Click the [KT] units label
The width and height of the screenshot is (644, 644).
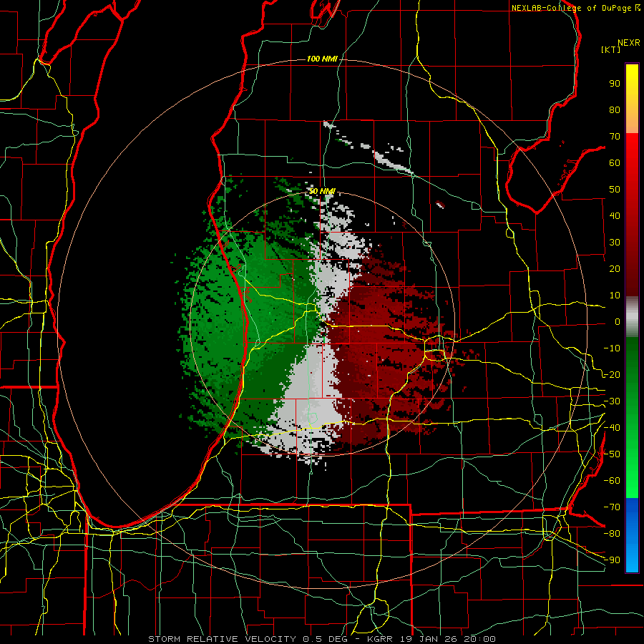click(611, 49)
